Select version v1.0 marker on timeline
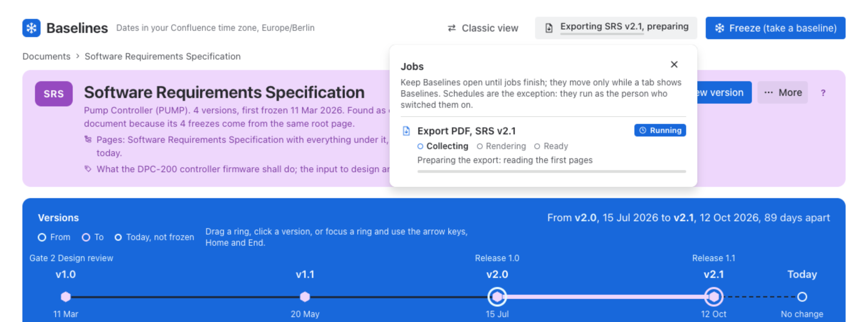868x322 pixels. (66, 297)
